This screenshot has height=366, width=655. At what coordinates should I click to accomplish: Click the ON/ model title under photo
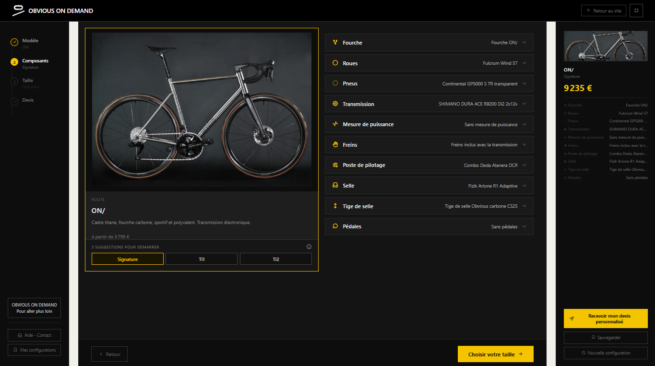98,211
